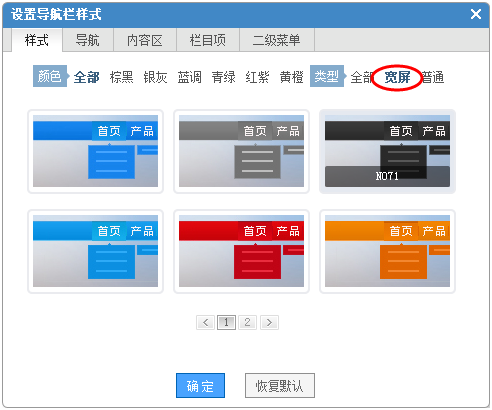Go to page 2 of styles

tap(247, 322)
